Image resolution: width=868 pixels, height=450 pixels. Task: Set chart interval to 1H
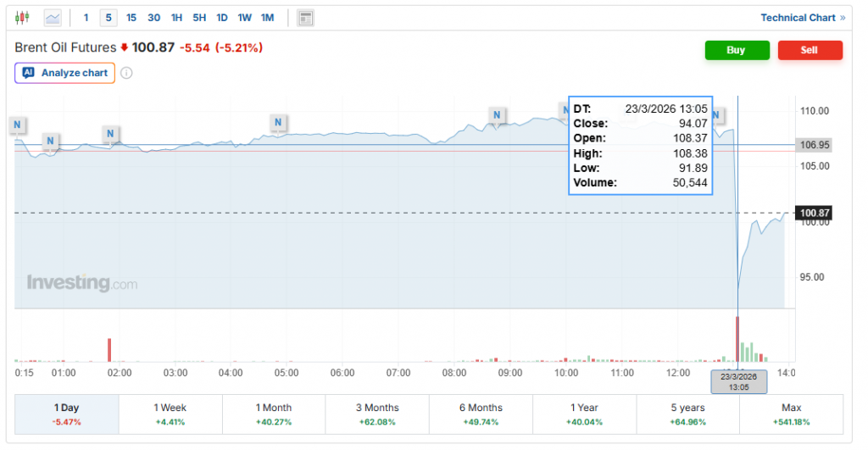click(x=176, y=18)
